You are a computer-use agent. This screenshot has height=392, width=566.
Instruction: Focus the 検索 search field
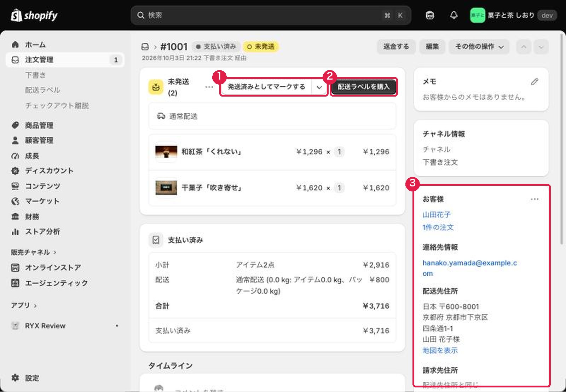(x=271, y=15)
